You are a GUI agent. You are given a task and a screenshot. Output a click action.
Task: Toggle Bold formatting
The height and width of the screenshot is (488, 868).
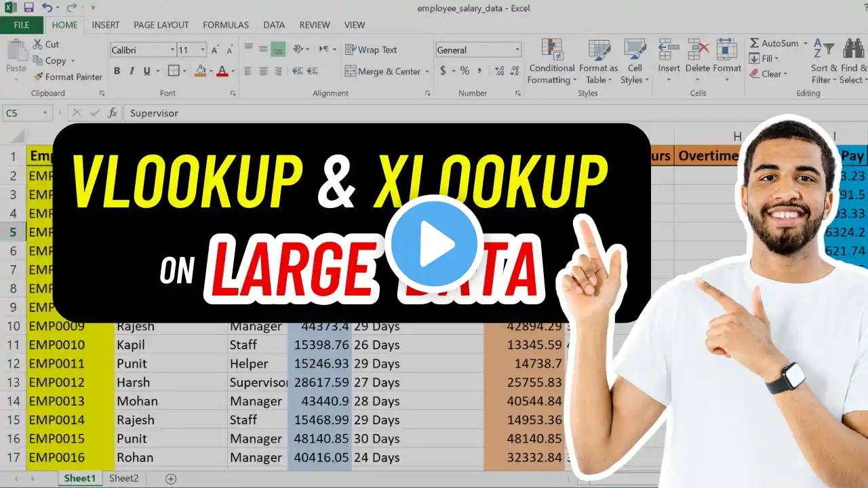[117, 70]
